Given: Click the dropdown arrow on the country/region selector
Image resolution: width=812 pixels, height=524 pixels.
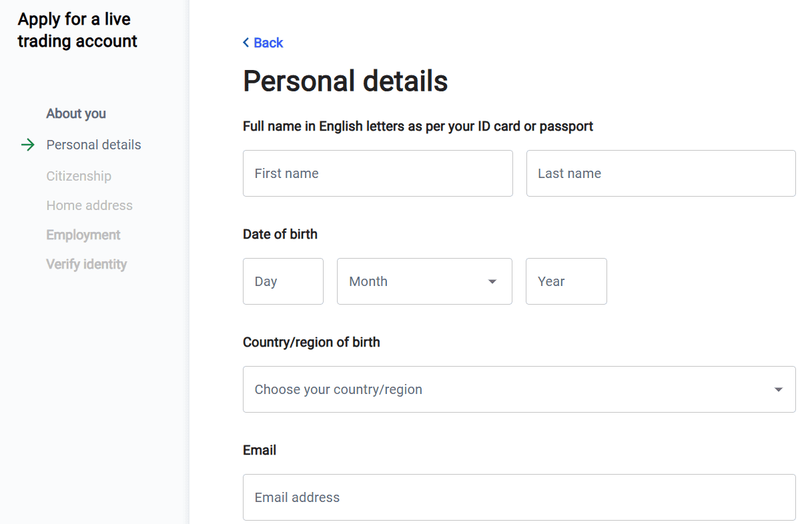Looking at the screenshot, I should pos(777,389).
